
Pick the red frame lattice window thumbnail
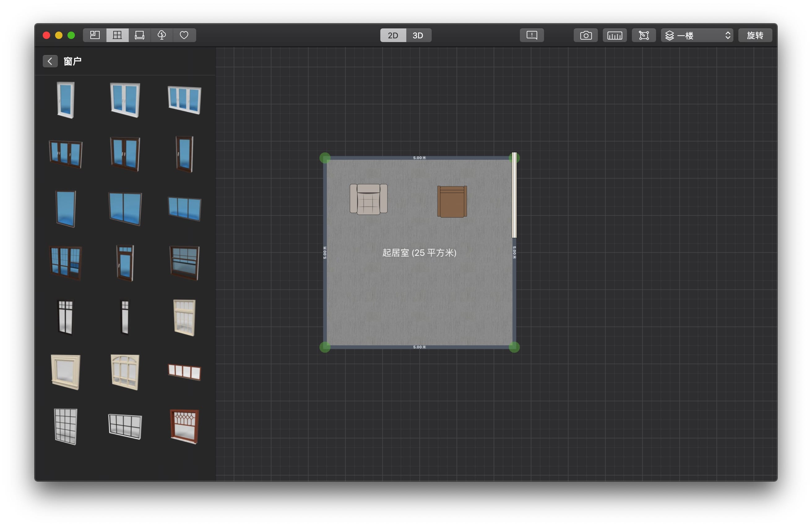tap(184, 426)
